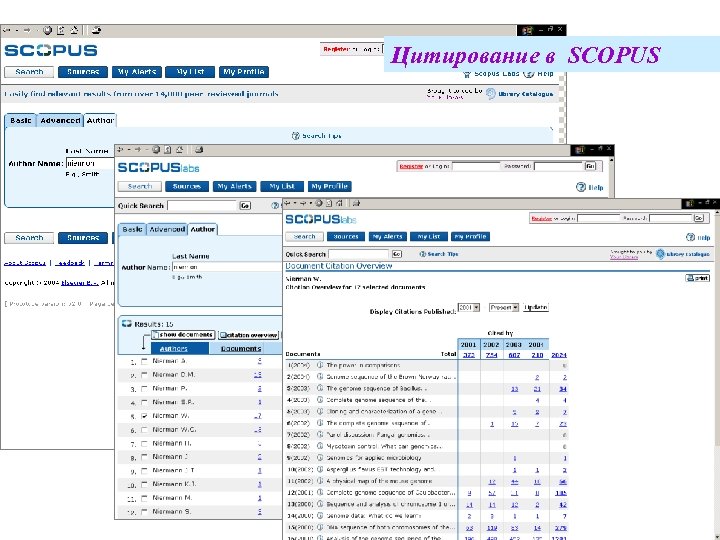Image resolution: width=720 pixels, height=540 pixels.
Task: Click the Author Name field in the back window
Action: click(x=90, y=163)
